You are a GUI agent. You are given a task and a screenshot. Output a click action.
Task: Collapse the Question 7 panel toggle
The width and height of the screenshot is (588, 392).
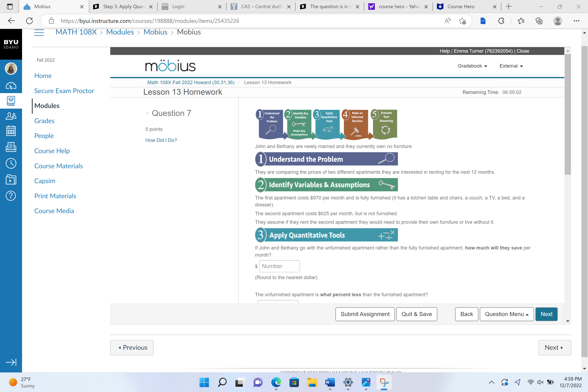point(147,113)
